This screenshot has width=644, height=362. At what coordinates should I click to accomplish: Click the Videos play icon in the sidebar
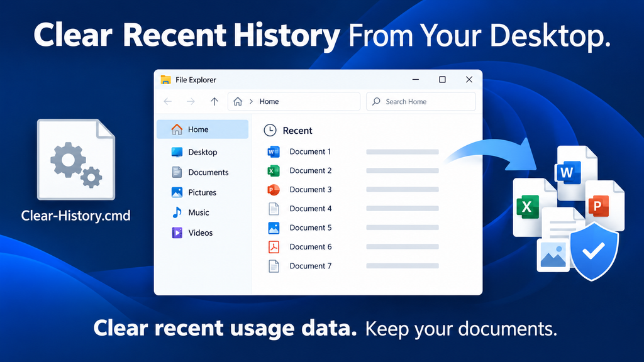pyautogui.click(x=177, y=233)
